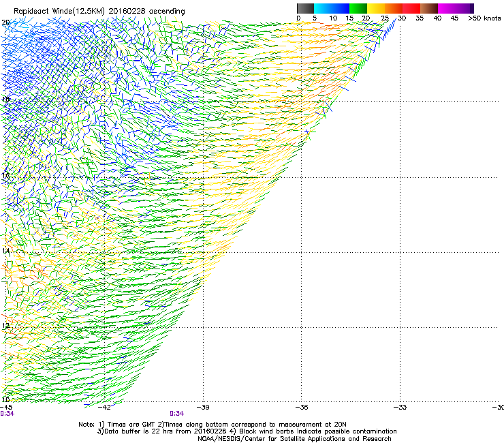Click the '>50 knots' legend label
Image resolution: width=504 pixels, height=443 pixels.
click(484, 18)
